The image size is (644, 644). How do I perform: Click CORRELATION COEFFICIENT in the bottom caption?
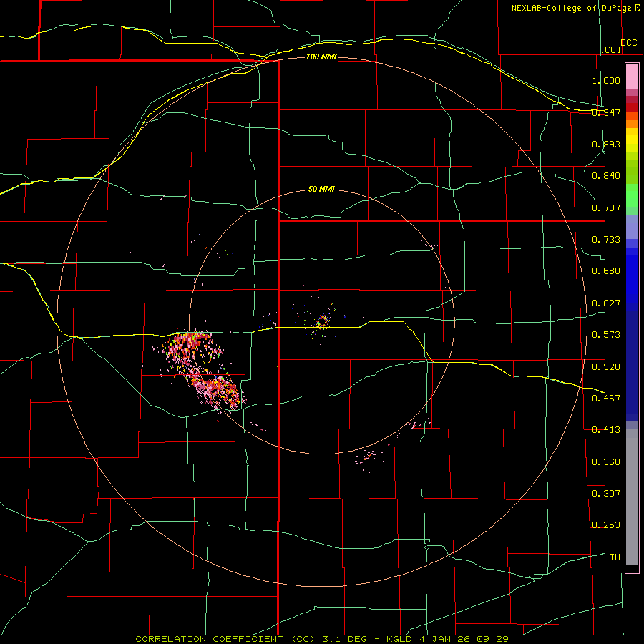209,639
